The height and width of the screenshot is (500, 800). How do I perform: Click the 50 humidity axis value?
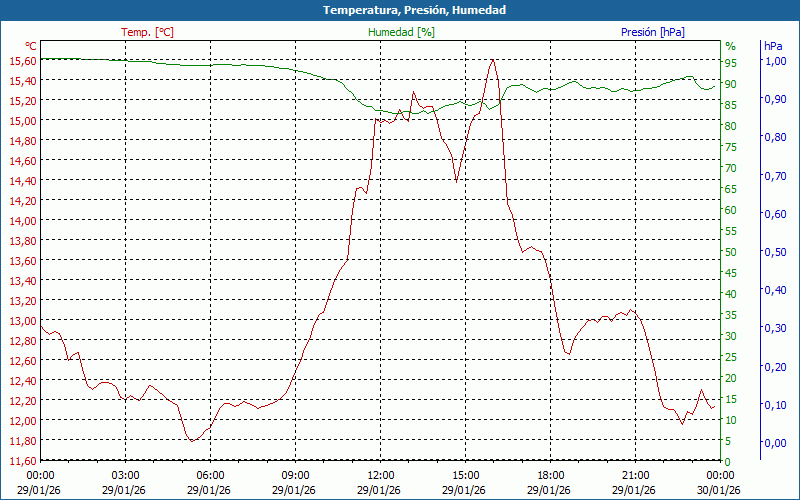pos(730,252)
